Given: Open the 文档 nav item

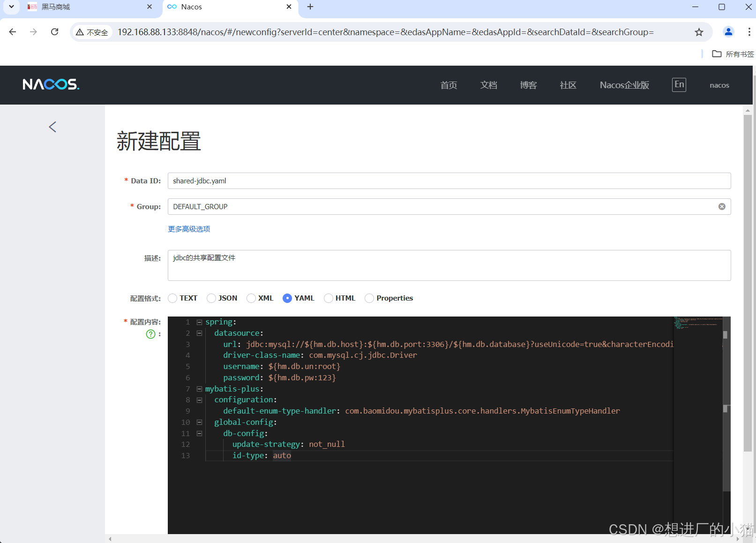Looking at the screenshot, I should tap(488, 85).
